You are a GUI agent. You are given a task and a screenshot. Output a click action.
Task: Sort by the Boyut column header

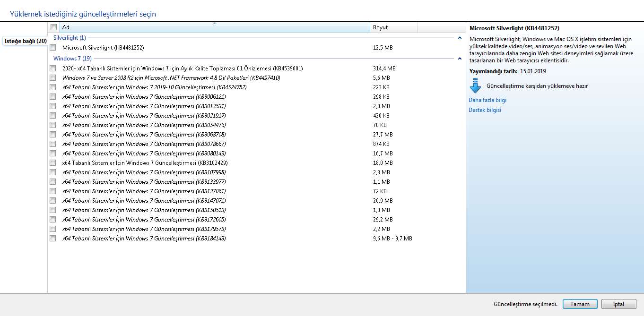[392, 27]
